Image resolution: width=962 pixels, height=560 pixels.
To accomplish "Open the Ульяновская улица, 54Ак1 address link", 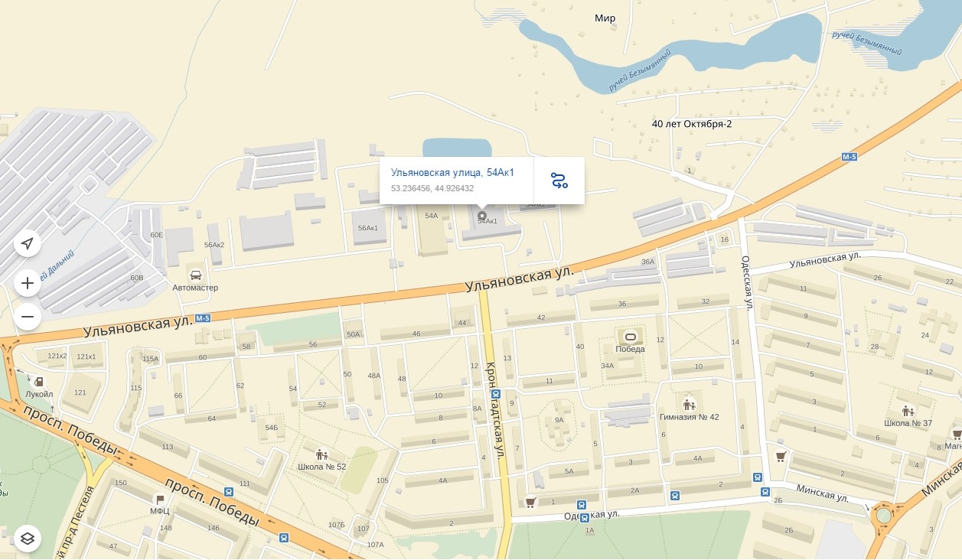I will click(x=452, y=172).
